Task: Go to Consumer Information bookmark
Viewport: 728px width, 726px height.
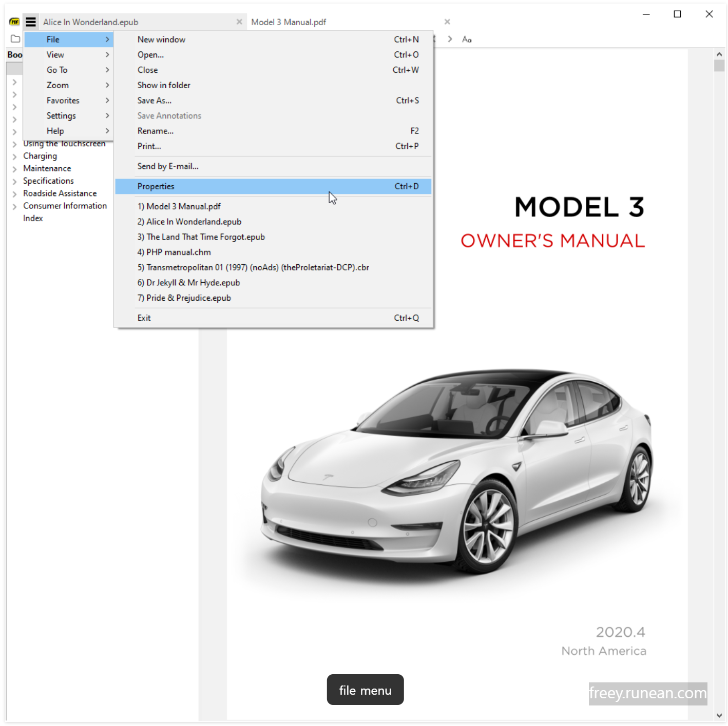Action: click(x=65, y=206)
